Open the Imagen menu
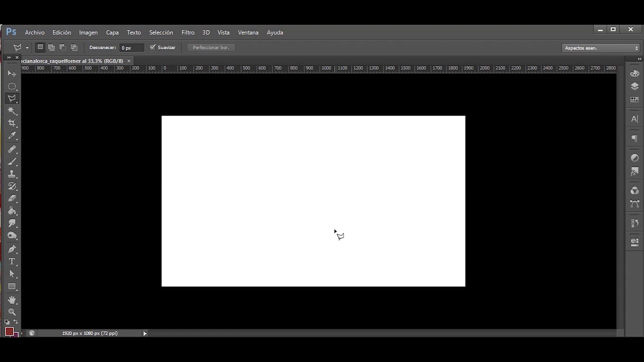644x362 pixels. coord(88,32)
